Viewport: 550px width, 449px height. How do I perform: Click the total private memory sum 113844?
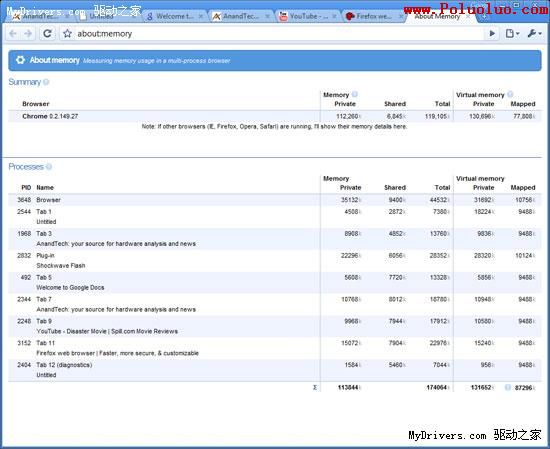(349, 388)
